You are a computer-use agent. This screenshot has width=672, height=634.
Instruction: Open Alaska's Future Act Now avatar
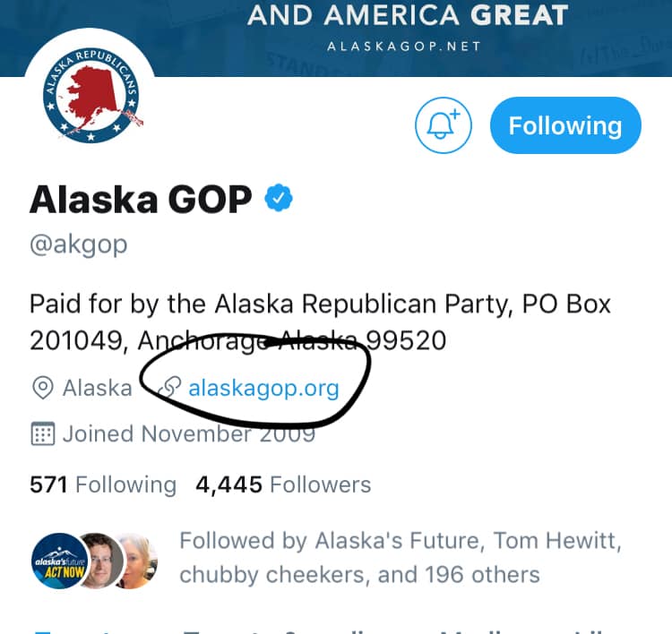tap(59, 561)
